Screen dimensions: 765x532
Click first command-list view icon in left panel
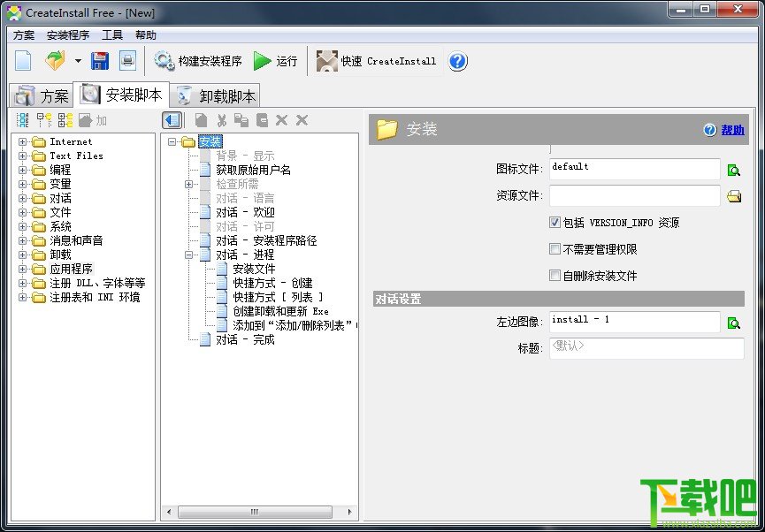[x=22, y=120]
